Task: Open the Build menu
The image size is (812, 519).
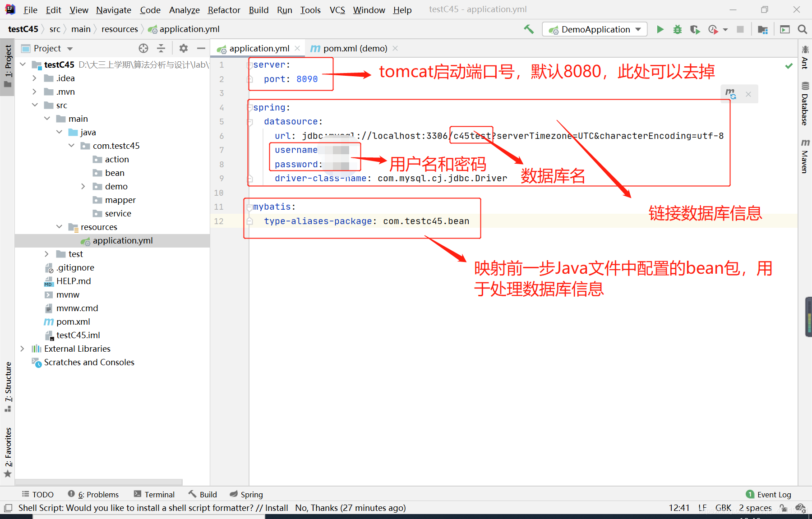Action: (x=258, y=10)
